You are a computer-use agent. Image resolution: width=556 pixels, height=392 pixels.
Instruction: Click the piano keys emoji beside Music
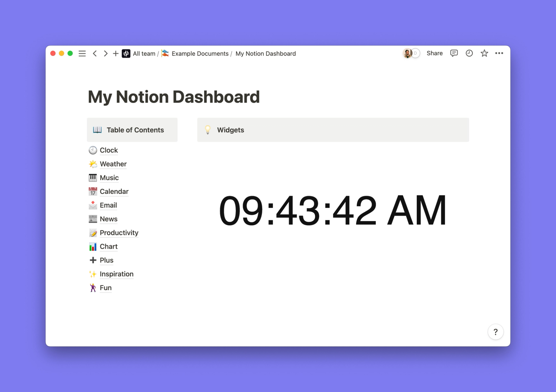(x=93, y=178)
